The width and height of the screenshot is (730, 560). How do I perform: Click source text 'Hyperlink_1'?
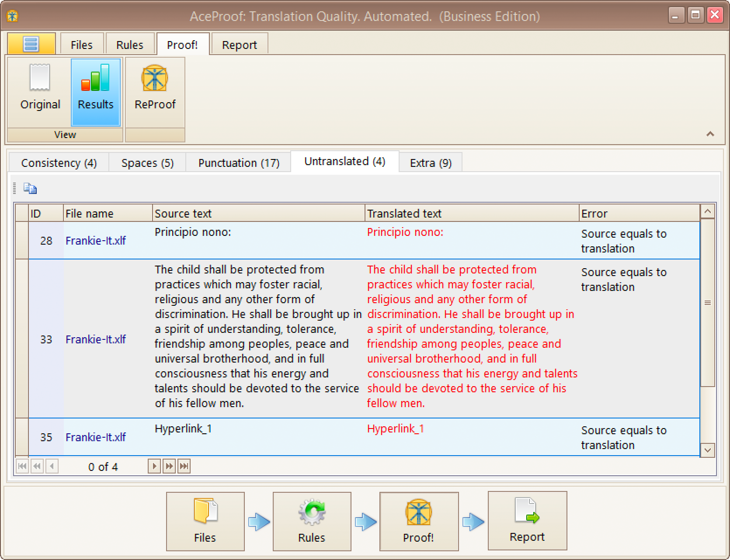[x=183, y=429]
